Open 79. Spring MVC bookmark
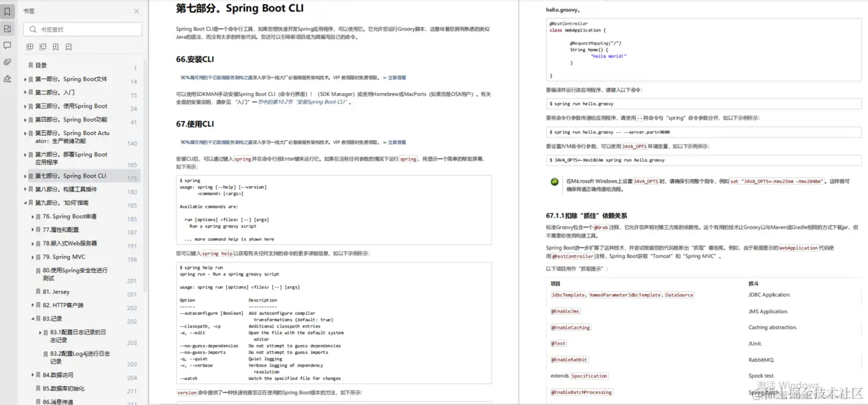 point(64,257)
